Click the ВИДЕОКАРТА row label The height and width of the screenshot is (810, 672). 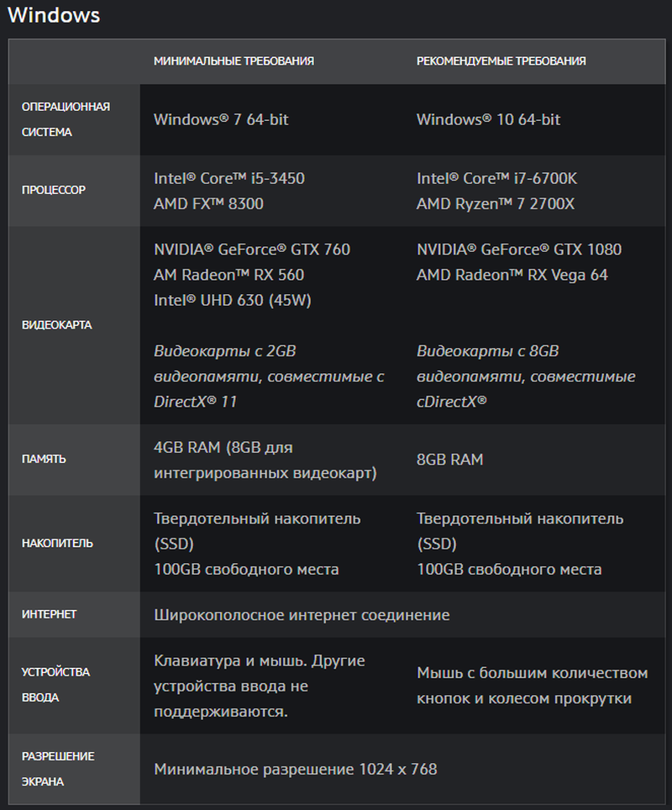point(56,325)
